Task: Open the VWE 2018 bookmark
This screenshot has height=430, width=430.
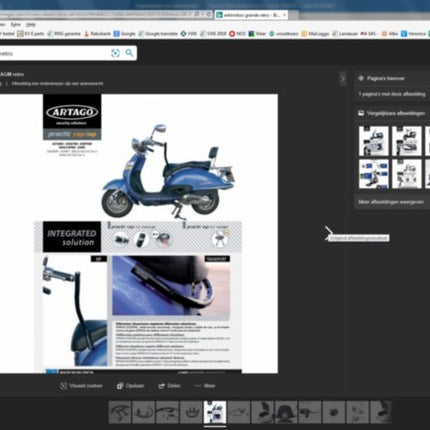Action: (213, 34)
